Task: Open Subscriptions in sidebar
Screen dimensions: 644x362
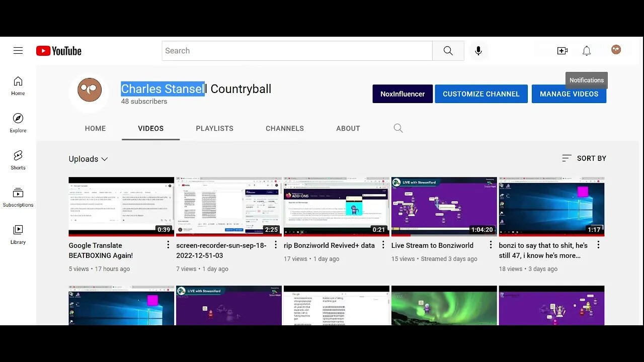Action: [18, 198]
